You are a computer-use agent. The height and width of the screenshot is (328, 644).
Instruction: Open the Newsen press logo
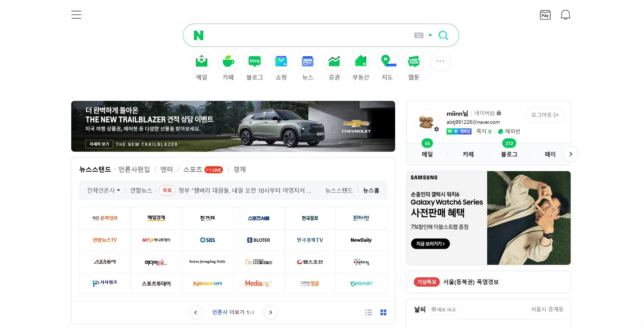coord(207,284)
